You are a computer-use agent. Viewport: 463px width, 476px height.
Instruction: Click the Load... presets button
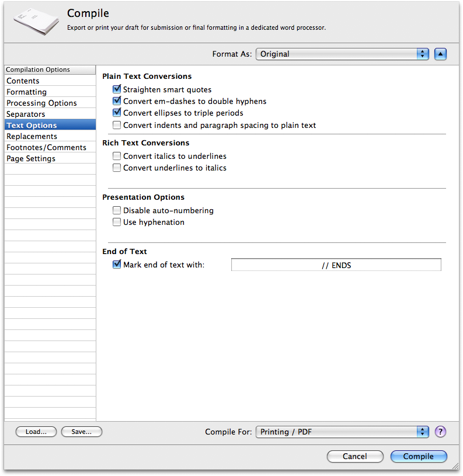[x=36, y=432]
